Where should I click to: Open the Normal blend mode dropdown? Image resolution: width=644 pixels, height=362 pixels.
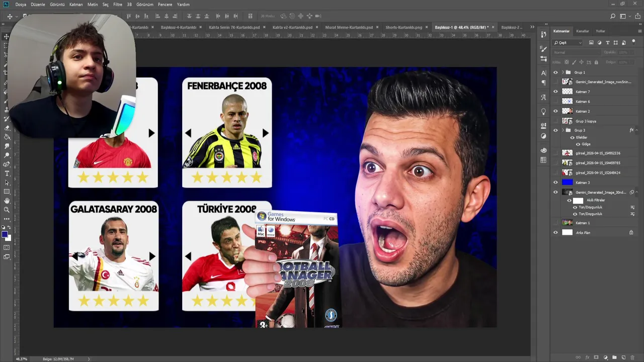577,52
